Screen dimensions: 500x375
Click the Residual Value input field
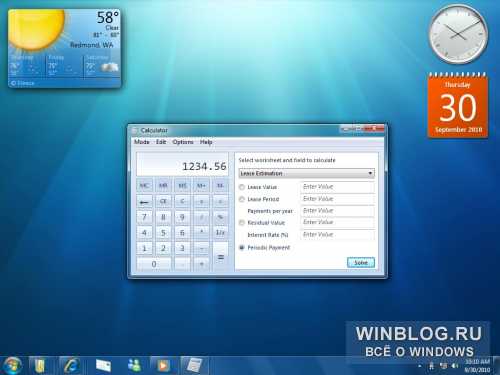click(337, 222)
